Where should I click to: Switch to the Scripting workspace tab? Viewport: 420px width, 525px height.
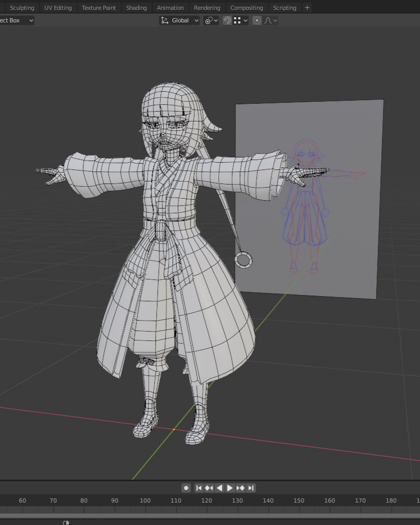pyautogui.click(x=285, y=8)
